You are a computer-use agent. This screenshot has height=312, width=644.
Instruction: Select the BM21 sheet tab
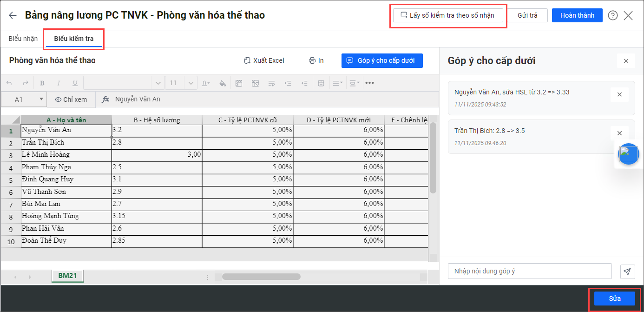pos(67,276)
